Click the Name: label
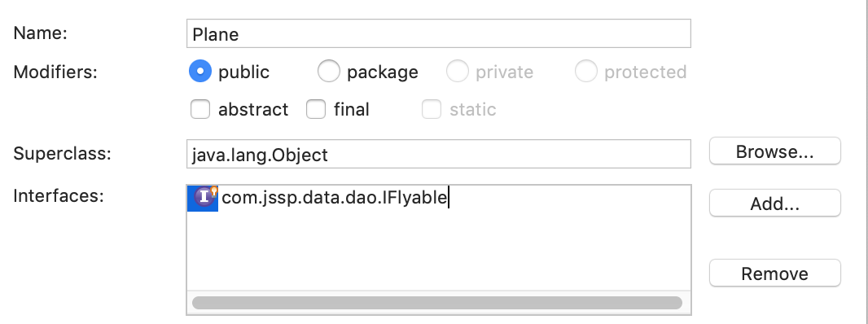Screen dimensions: 868x324 point(41,33)
